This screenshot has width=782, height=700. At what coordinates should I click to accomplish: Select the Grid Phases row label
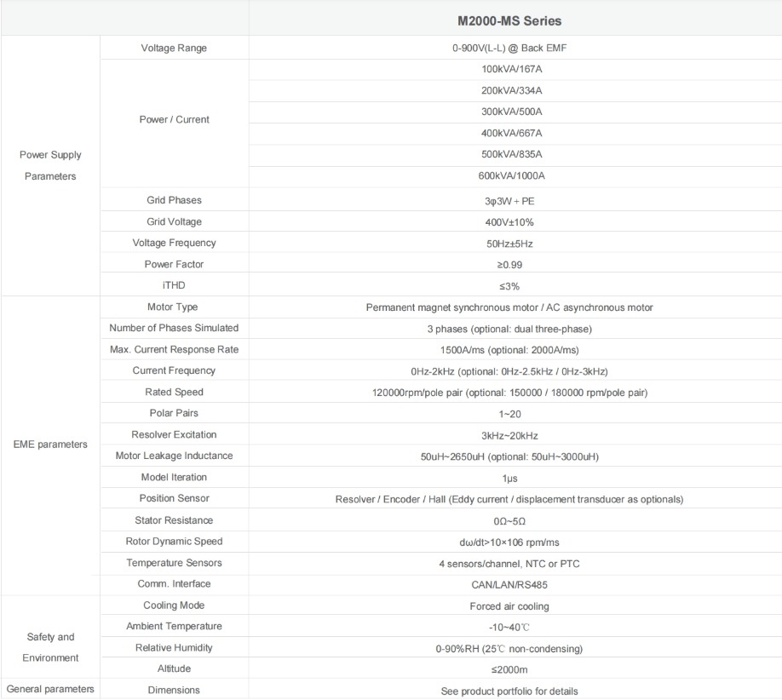pos(174,200)
